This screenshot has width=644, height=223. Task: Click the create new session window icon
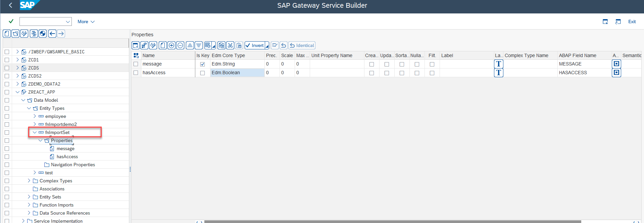605,21
